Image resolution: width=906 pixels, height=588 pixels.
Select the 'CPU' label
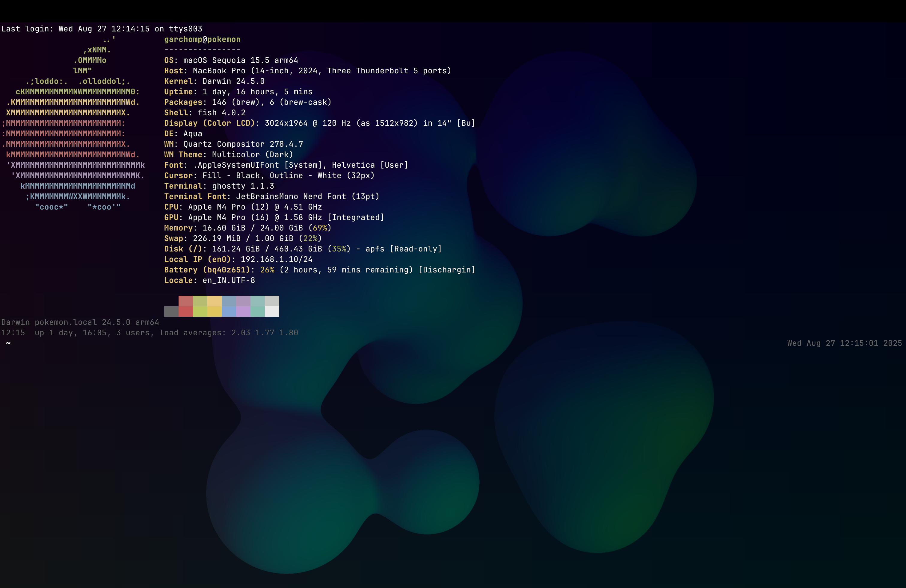click(x=171, y=207)
